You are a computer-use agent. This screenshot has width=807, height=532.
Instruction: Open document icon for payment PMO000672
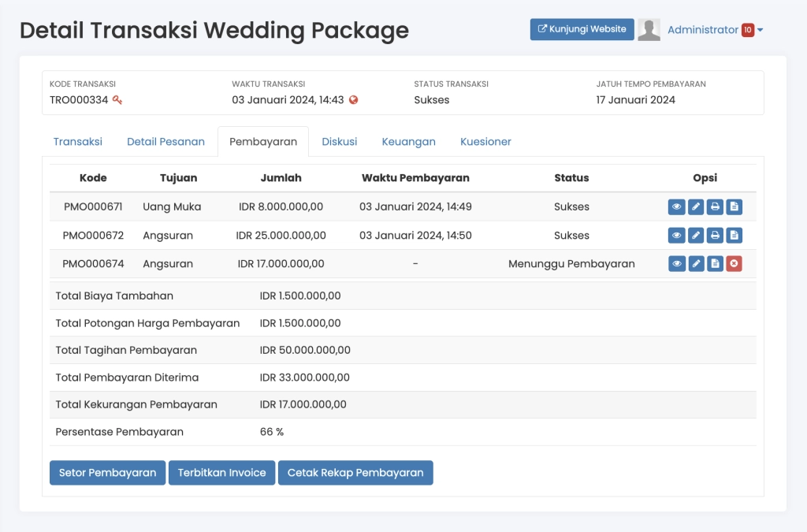[x=734, y=236]
